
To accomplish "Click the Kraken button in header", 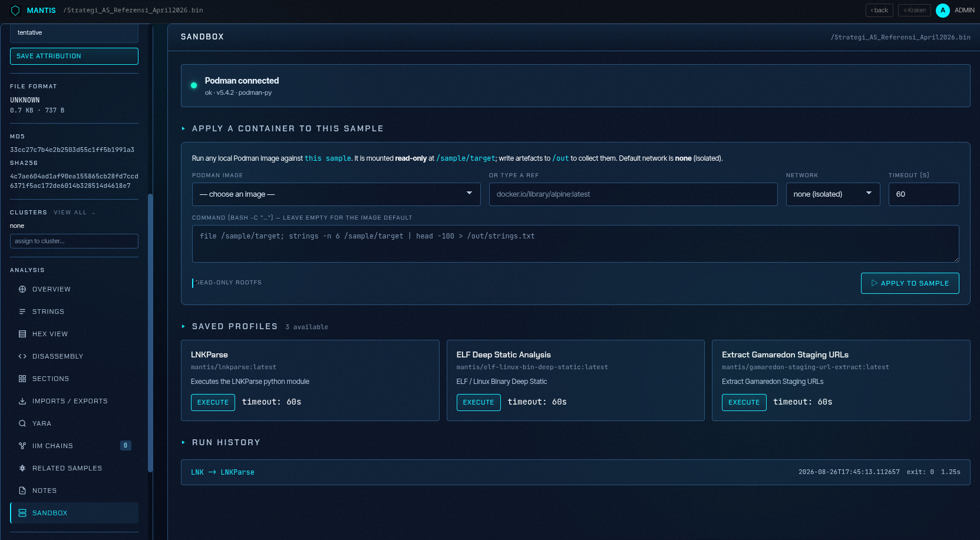I will coord(915,10).
